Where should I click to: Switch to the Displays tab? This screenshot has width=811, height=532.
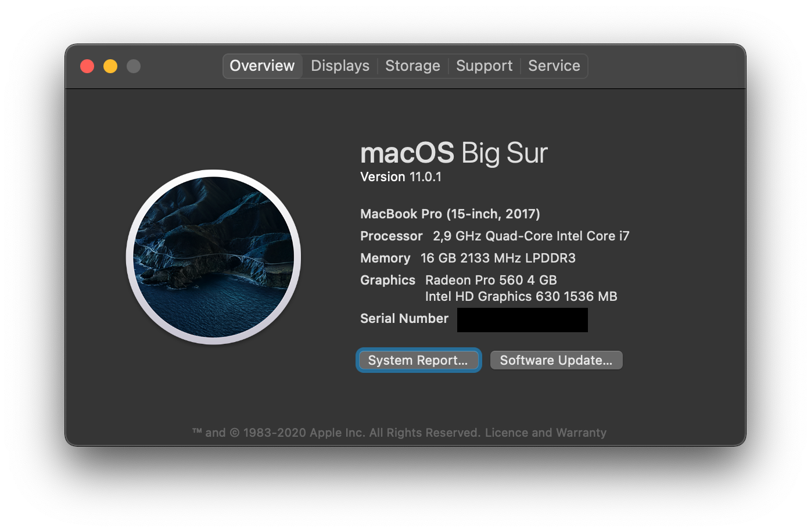339,66
